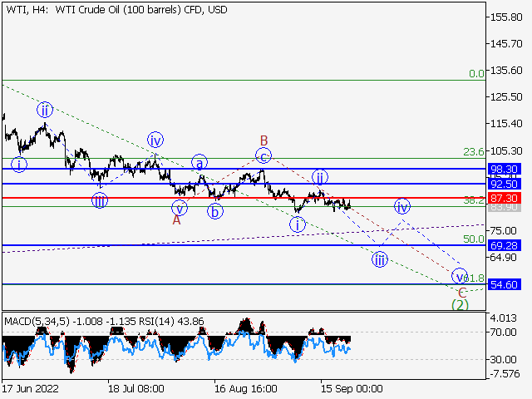Viewport: 532px width, 399px height.
Task: Select circled ii label above the June peak
Action: tap(45, 110)
